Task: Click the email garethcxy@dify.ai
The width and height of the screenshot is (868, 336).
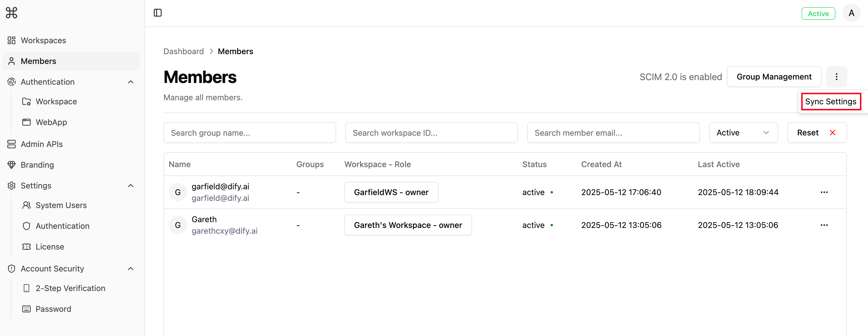Action: coord(224,231)
